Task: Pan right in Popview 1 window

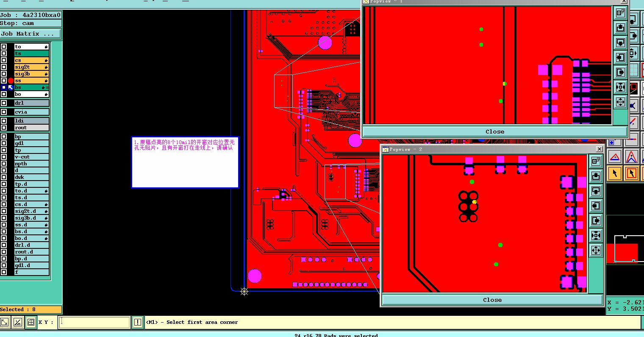Action: 620,72
